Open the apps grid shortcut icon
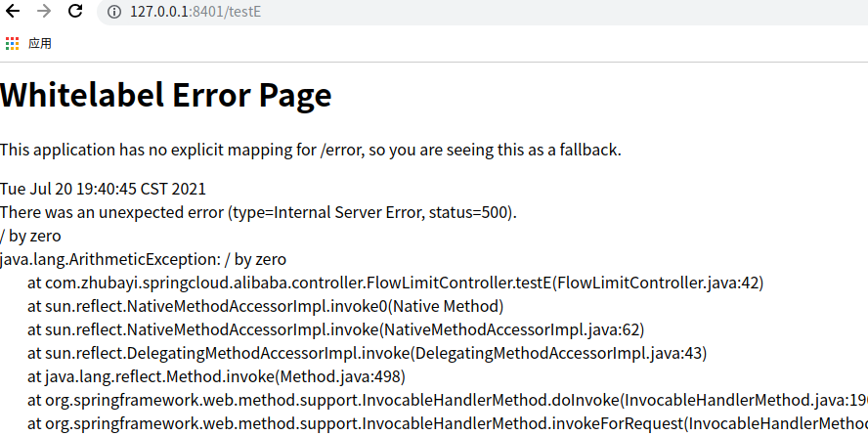The width and height of the screenshot is (868, 436). (x=12, y=44)
